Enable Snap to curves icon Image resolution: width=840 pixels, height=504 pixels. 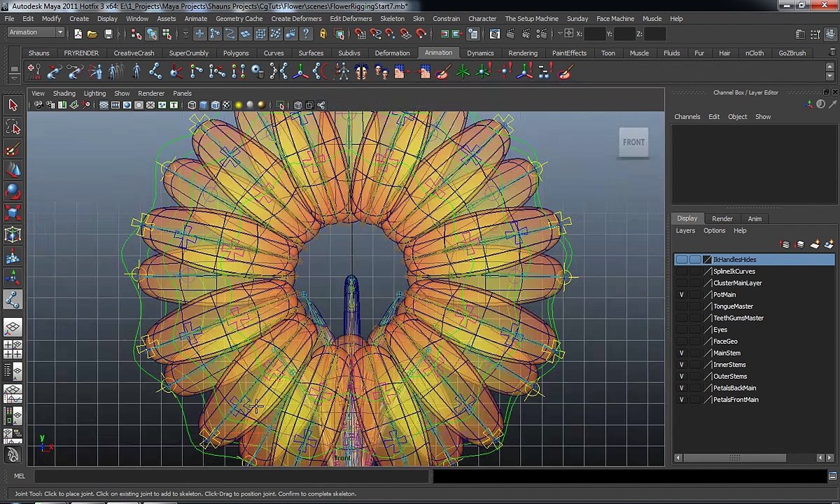(x=375, y=34)
